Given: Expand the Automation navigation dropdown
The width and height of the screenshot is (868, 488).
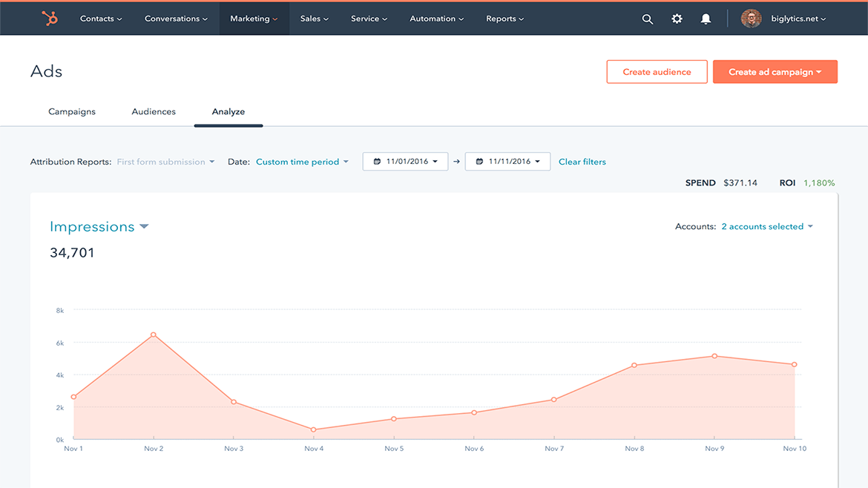Looking at the screenshot, I should click(436, 19).
